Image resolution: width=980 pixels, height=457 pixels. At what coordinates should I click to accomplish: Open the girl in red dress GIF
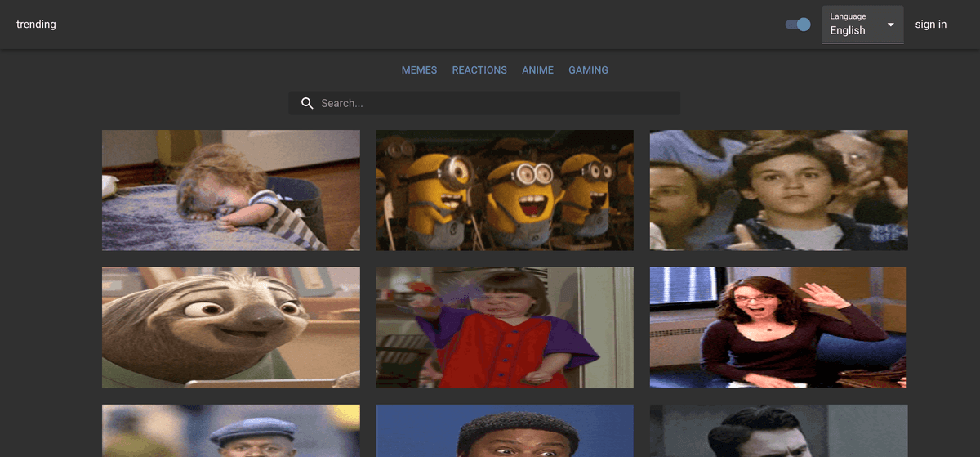coord(505,328)
